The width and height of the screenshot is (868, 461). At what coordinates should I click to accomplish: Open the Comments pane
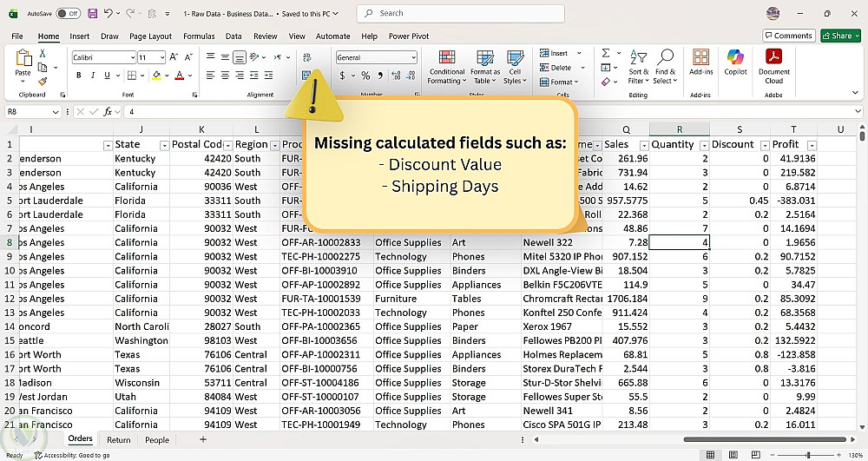(789, 36)
